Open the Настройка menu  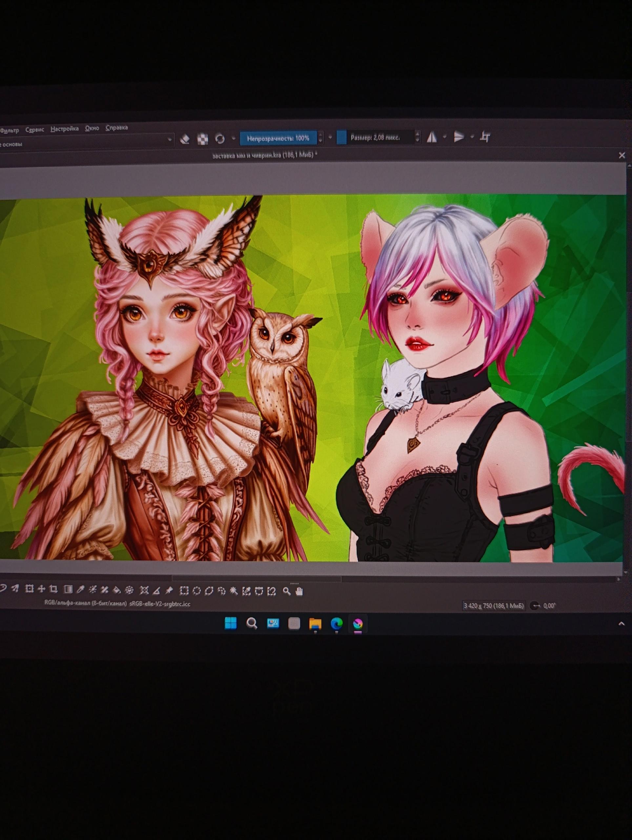[x=65, y=129]
